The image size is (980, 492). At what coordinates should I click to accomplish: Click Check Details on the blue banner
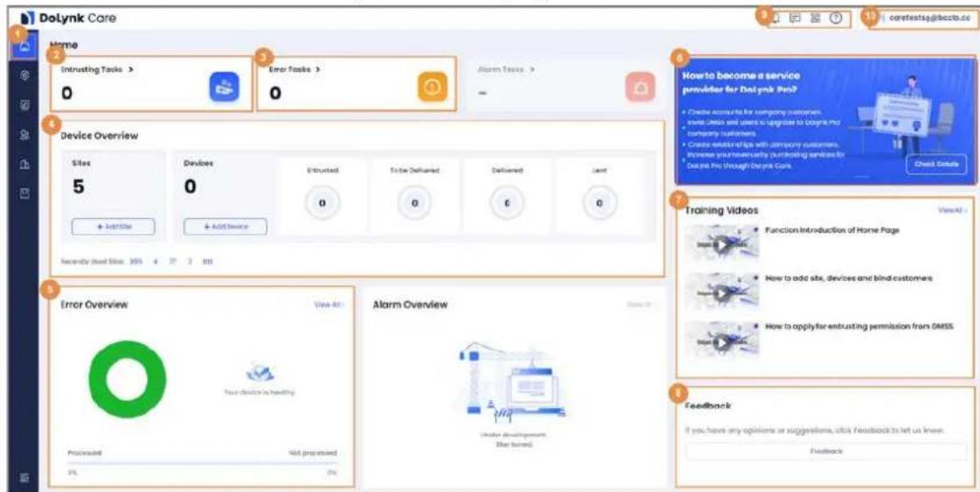point(935,165)
